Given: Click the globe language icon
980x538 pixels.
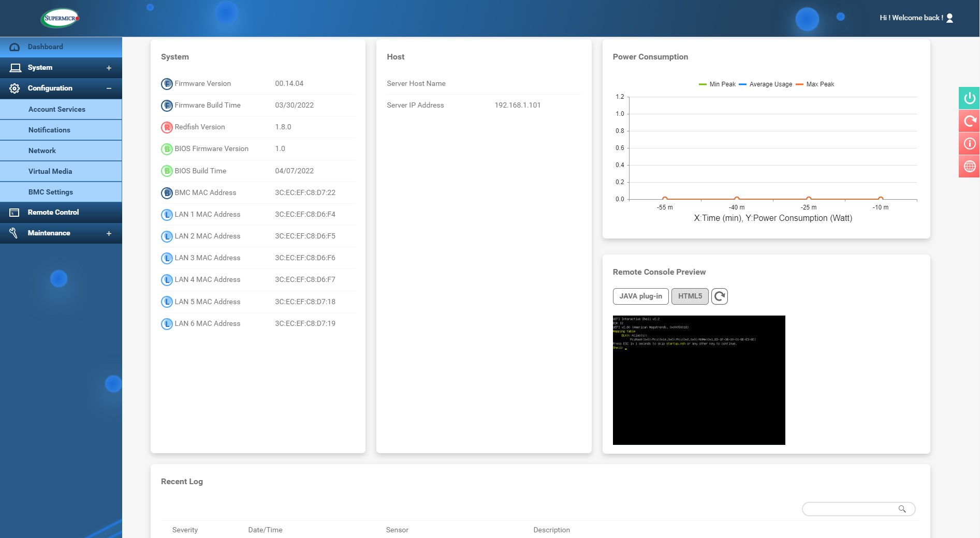Looking at the screenshot, I should [969, 167].
